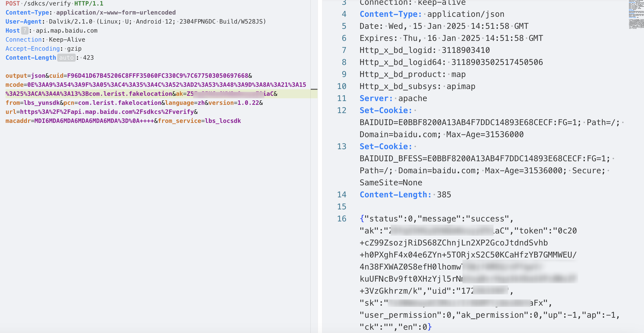Click line number 16 in the response gutter
Screen dimensions: 644x333
[342, 219]
